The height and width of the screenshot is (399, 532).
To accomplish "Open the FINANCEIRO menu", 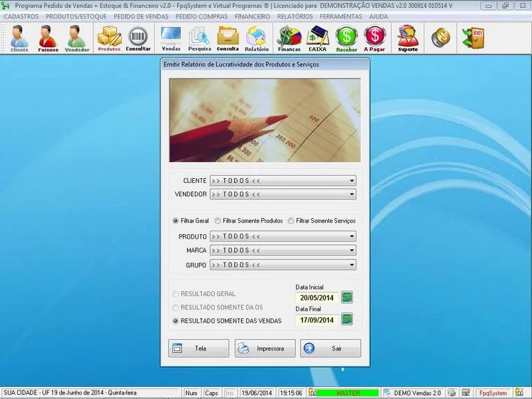I will [252, 16].
